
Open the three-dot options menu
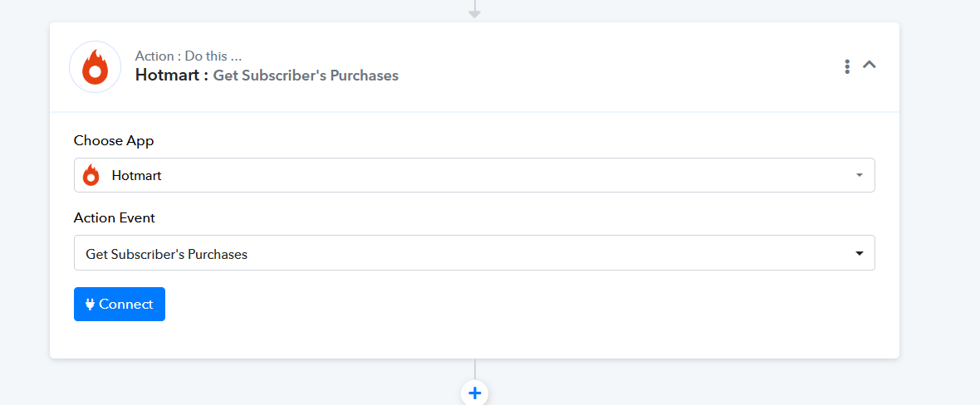(847, 66)
